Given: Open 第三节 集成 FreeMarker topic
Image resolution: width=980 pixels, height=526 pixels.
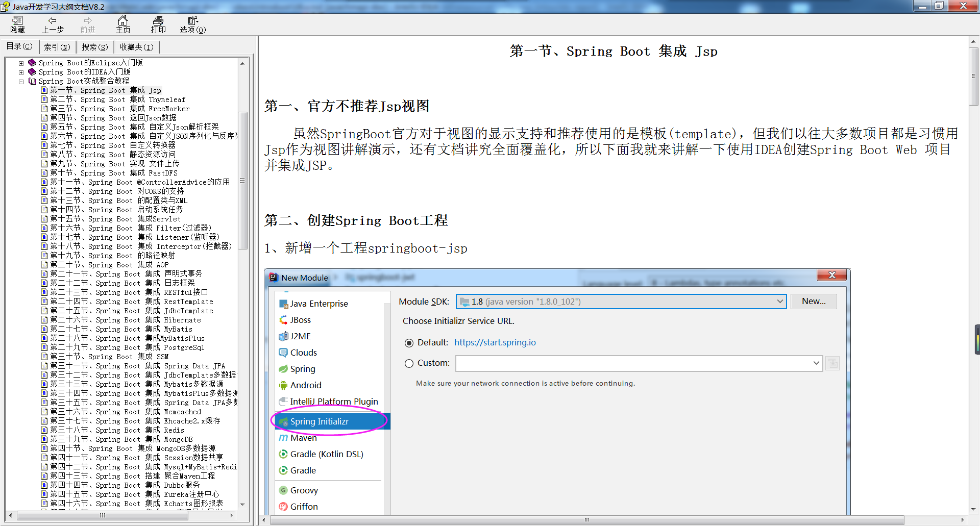Looking at the screenshot, I should tap(119, 109).
